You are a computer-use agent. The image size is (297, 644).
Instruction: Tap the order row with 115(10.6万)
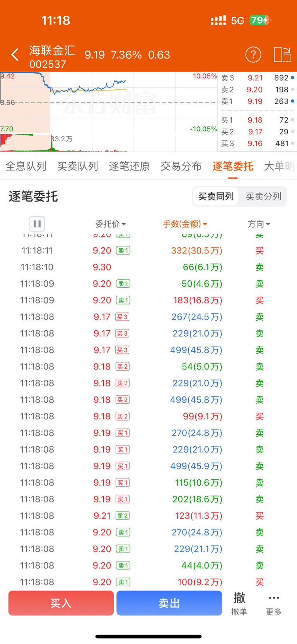pyautogui.click(x=148, y=483)
